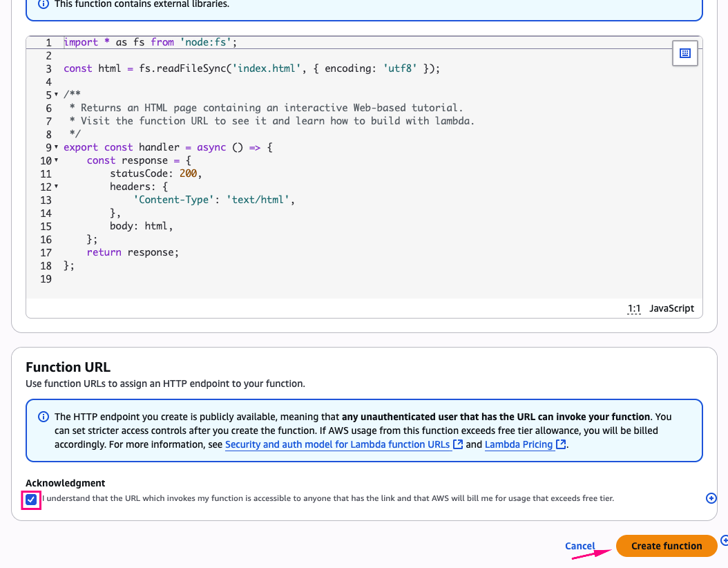This screenshot has width=728, height=568.
Task: Click info icon beside external libraries notice
Action: [x=44, y=3]
